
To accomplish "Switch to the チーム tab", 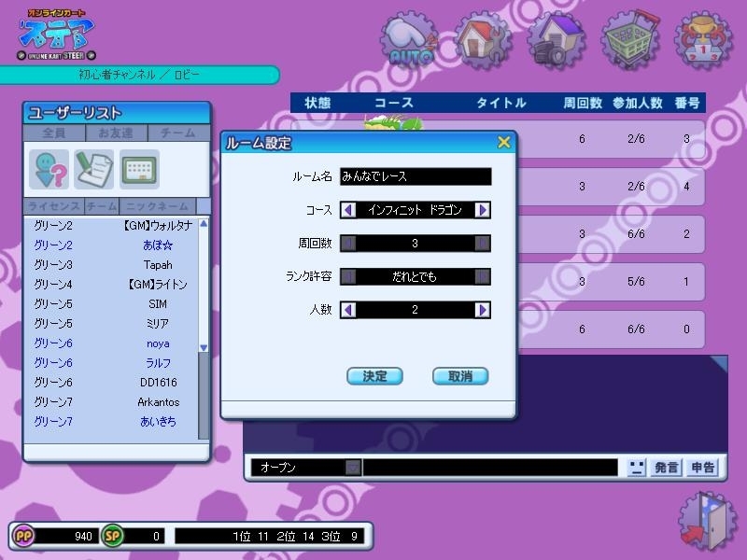I will point(178,133).
